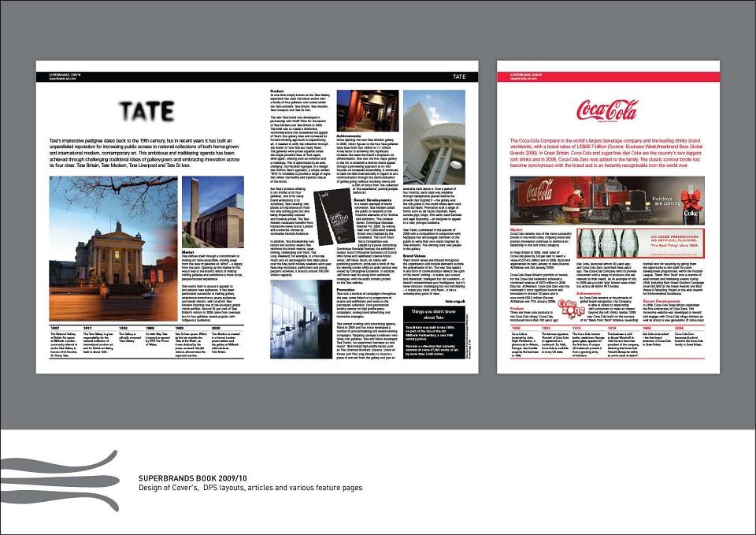This screenshot has width=756, height=535.
Task: Click the blurred TATE logo heading
Action: 146,111
